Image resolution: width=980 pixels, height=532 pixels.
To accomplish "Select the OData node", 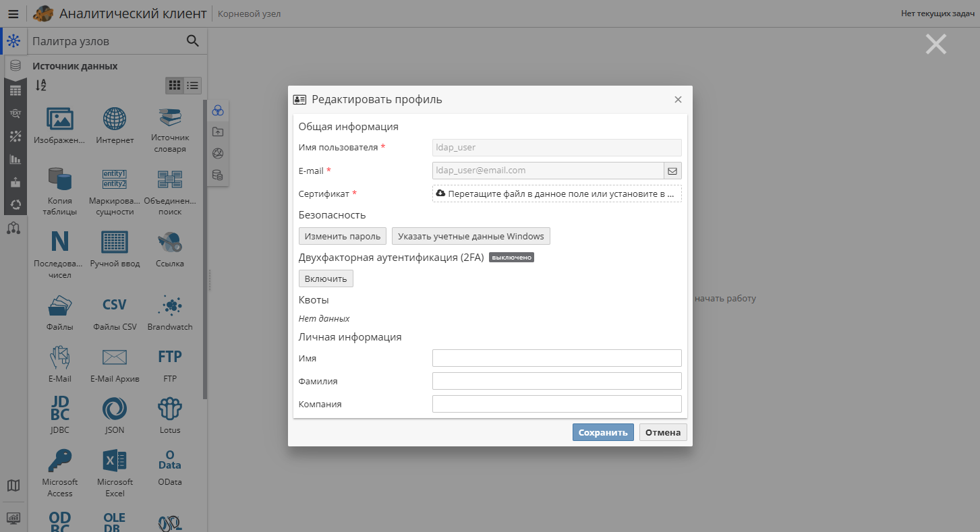I will point(170,467).
